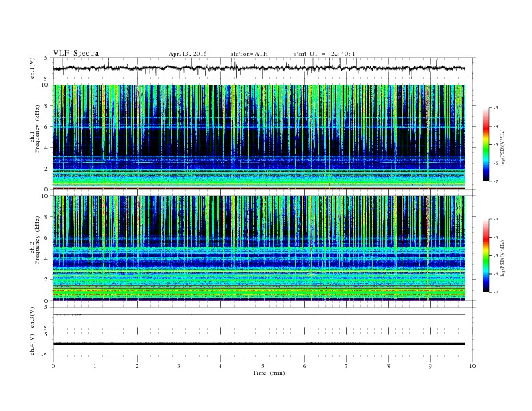This screenshot has width=532, height=411.
Task: Click inside the ch.1 spectrogram panel
Action: [x=259, y=137]
